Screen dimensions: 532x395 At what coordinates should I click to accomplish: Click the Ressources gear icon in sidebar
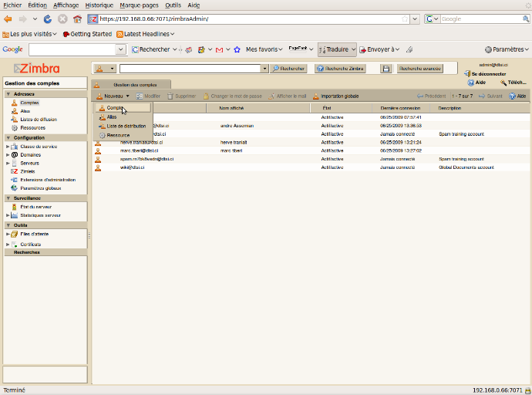point(14,128)
